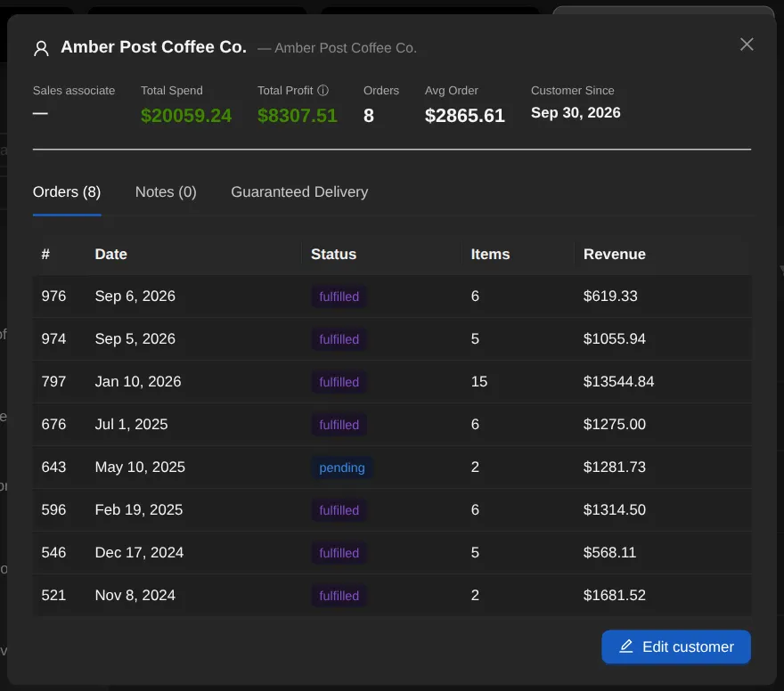784x691 pixels.
Task: Click the customer profile icon
Action: click(x=42, y=48)
